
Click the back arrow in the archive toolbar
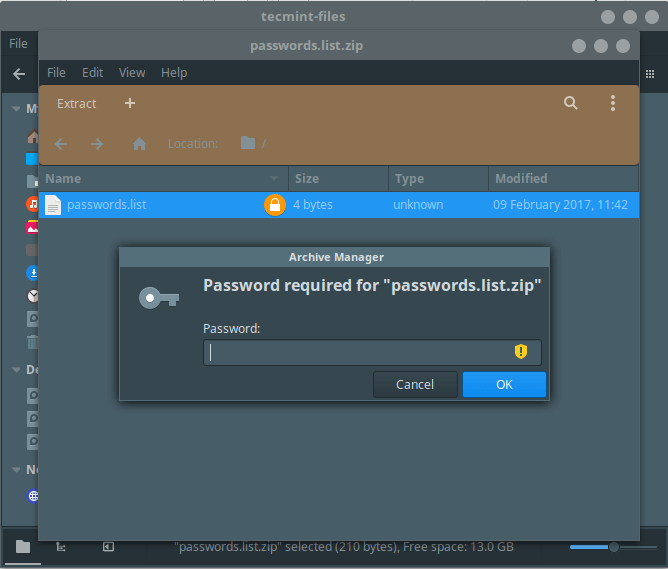(61, 144)
